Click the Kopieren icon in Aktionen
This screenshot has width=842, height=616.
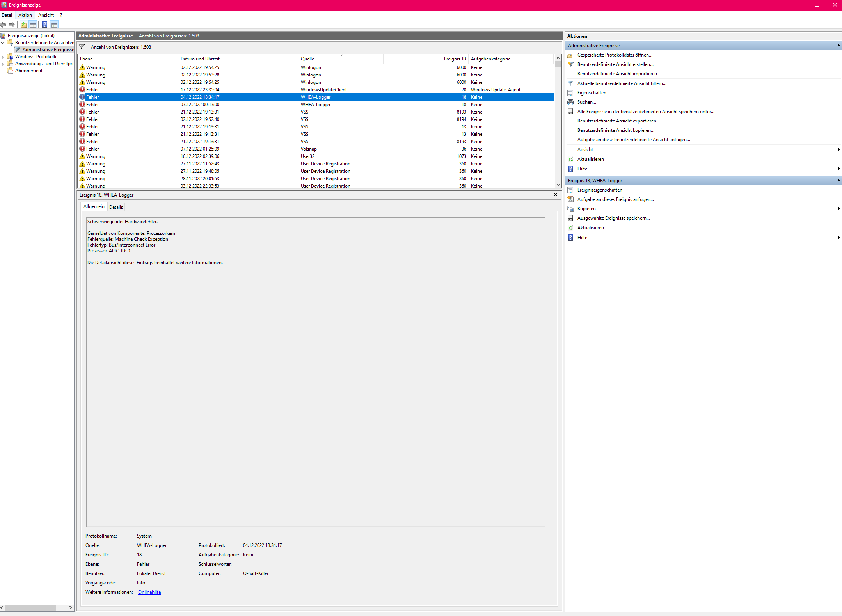[x=570, y=209]
